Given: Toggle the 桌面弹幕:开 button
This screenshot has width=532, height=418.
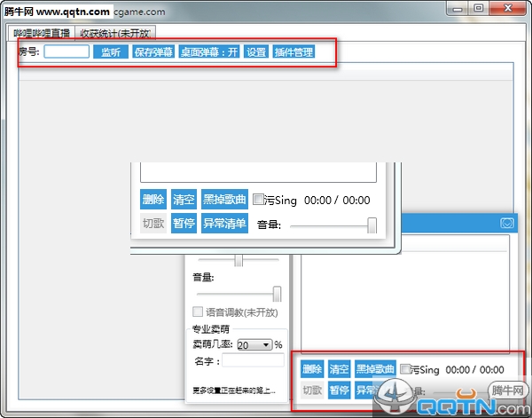Looking at the screenshot, I should click(x=209, y=52).
